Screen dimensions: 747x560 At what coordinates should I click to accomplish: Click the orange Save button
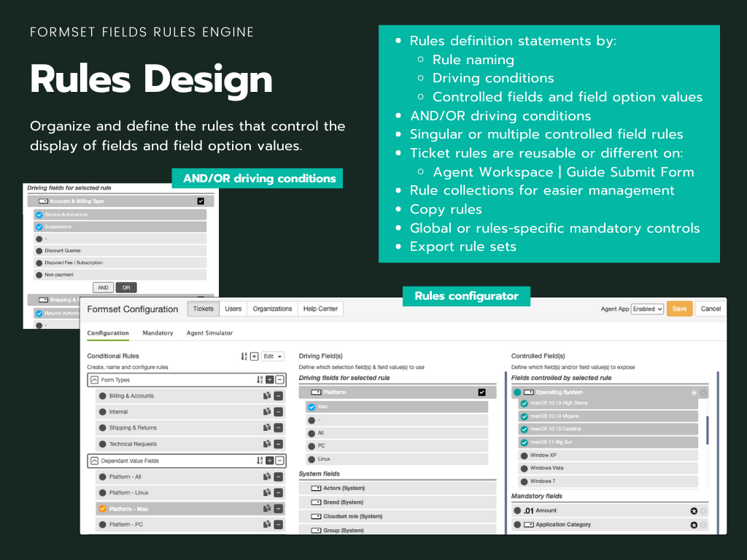pos(679,309)
